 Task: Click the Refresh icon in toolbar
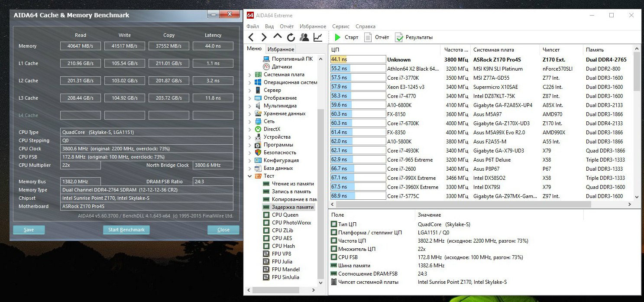click(291, 37)
